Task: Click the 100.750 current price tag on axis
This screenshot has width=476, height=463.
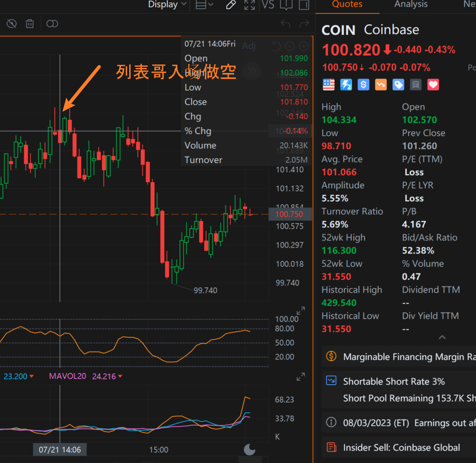Action: (290, 214)
